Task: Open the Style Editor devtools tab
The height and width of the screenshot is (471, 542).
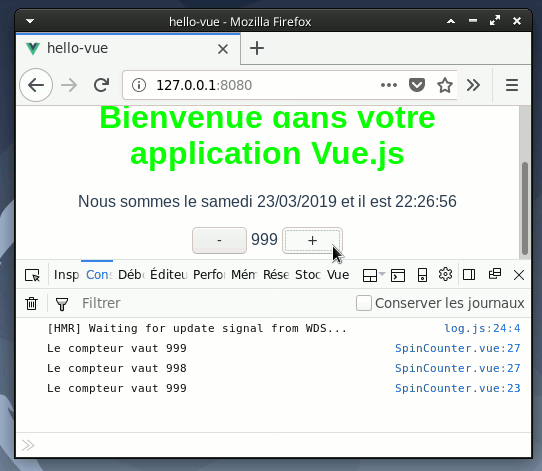Action: [168, 275]
